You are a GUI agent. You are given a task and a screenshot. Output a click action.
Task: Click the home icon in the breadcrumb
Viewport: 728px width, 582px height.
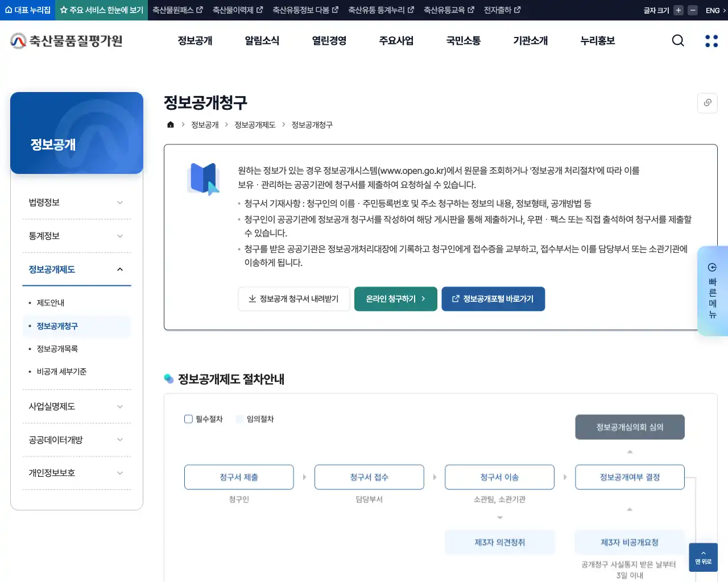[x=170, y=124]
